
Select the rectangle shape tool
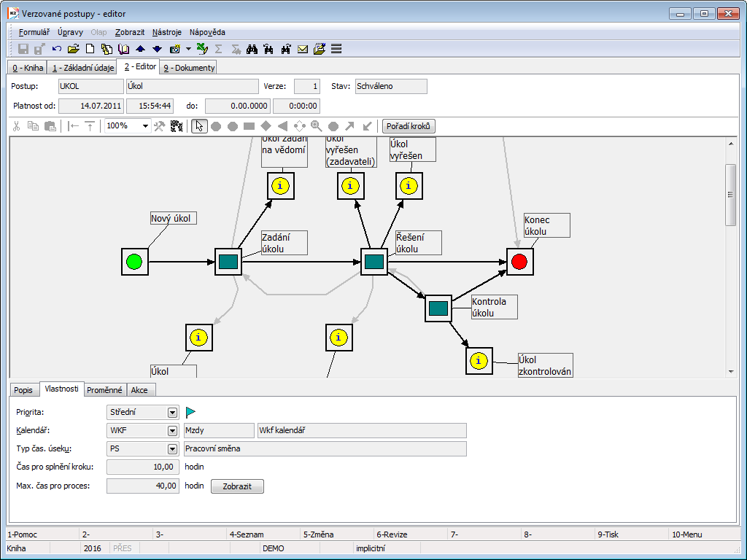[x=249, y=126]
